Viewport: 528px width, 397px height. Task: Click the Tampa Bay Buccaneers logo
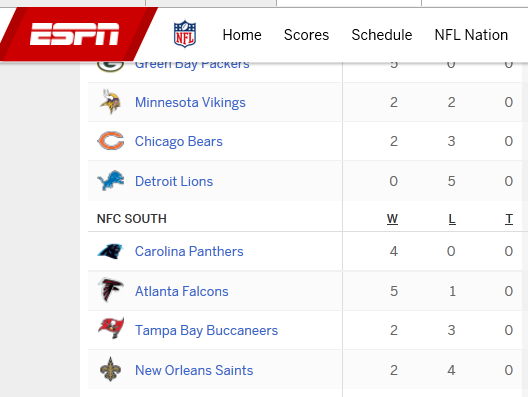pyautogui.click(x=111, y=328)
